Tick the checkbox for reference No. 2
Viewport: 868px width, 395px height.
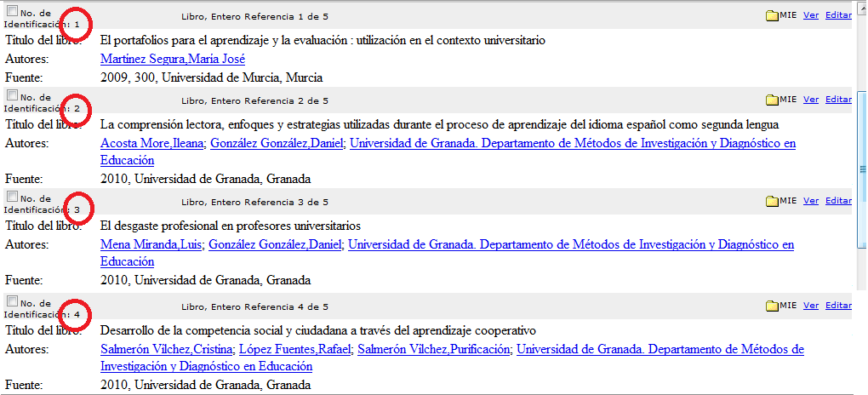tap(12, 94)
